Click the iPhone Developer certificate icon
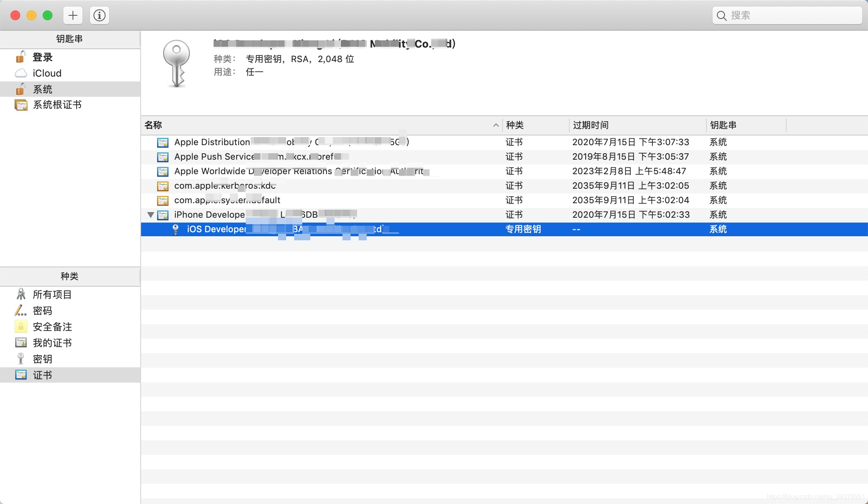 [163, 215]
